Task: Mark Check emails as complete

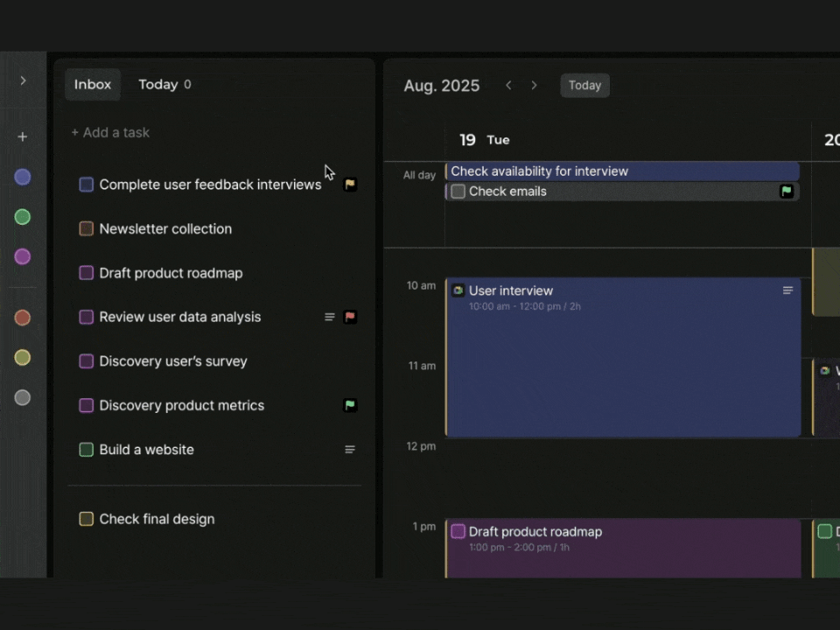Action: [458, 192]
